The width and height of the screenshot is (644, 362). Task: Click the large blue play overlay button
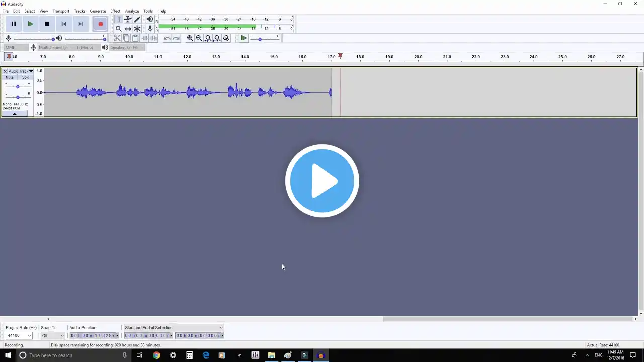coord(322,181)
